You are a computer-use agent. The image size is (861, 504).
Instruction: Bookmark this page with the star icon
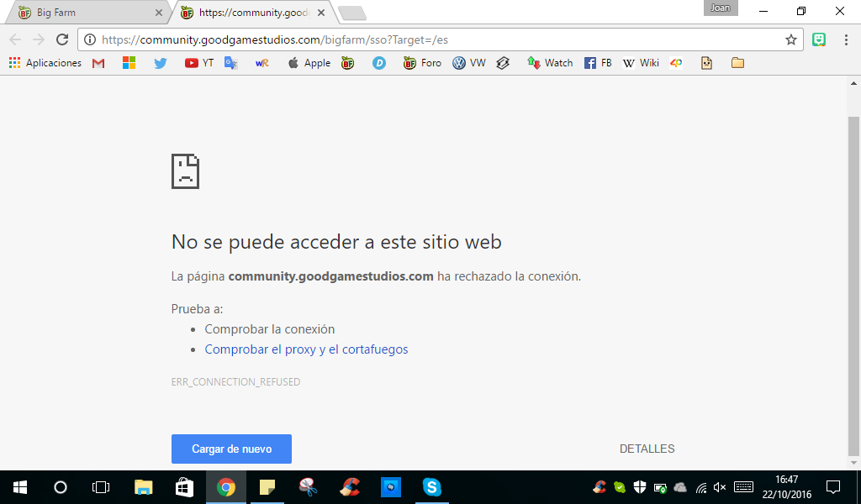tap(790, 39)
